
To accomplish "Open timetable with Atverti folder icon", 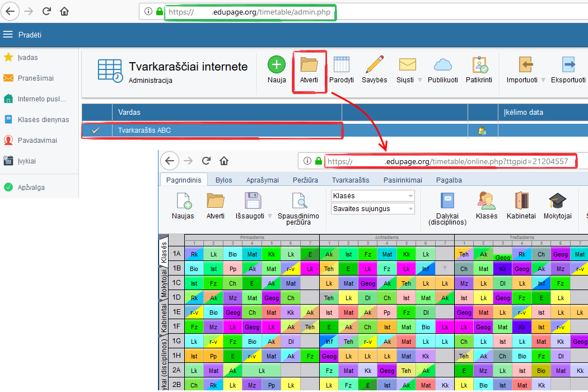I will click(x=309, y=65).
